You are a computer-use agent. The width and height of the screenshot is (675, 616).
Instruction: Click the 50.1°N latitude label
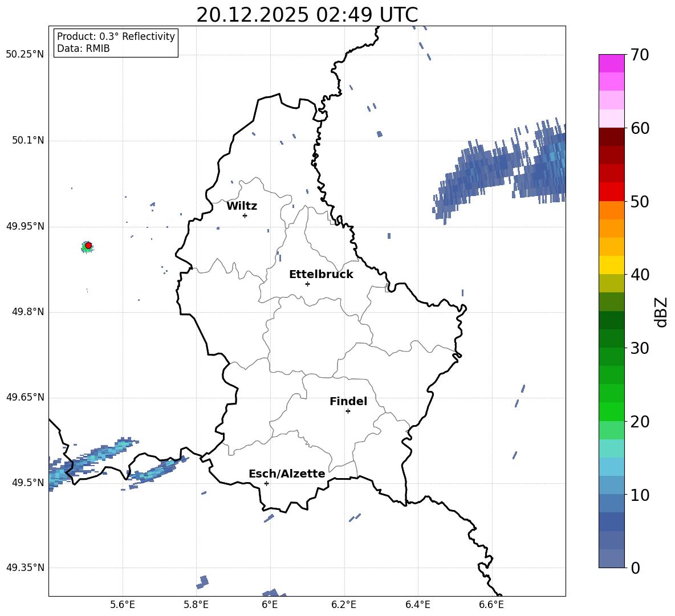pyautogui.click(x=28, y=141)
